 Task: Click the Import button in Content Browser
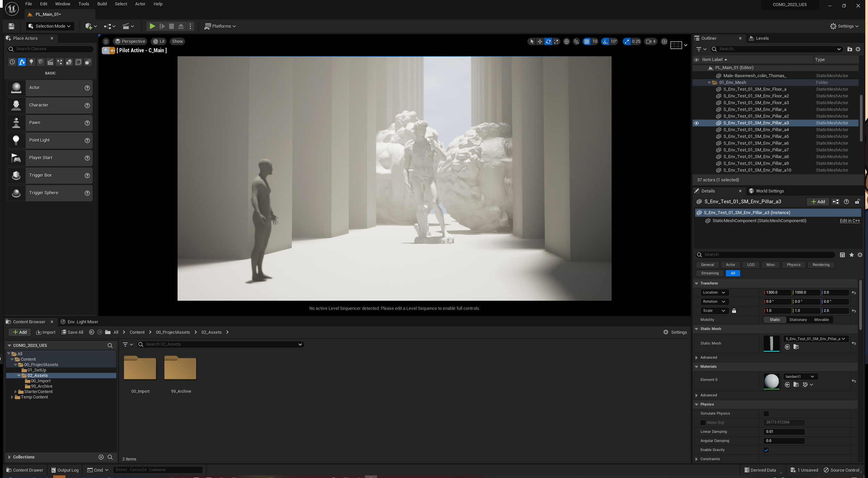point(46,332)
